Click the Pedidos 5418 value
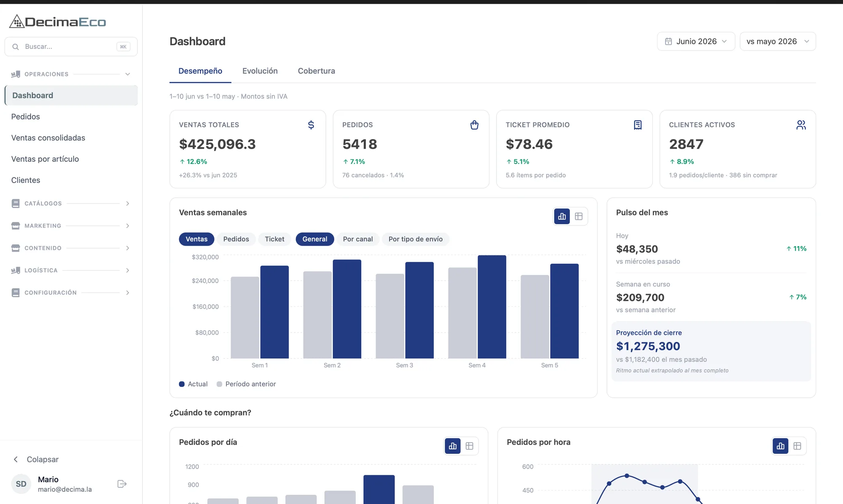The image size is (843, 504). pyautogui.click(x=360, y=144)
